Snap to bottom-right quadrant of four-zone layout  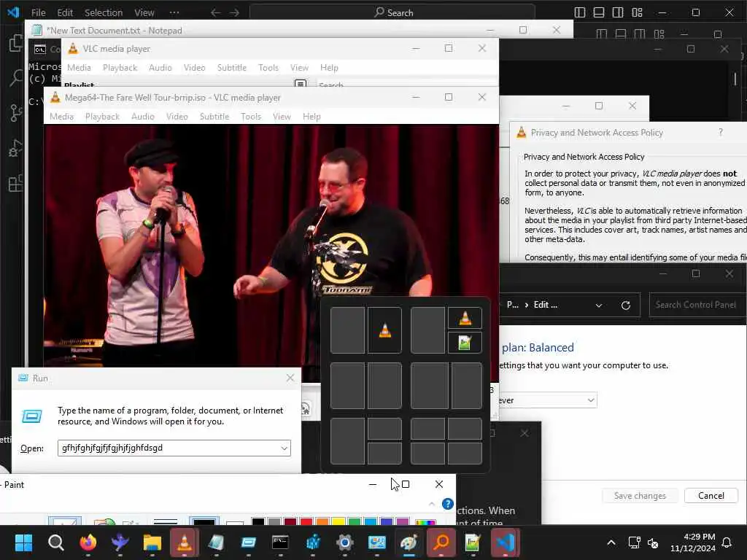point(465,454)
